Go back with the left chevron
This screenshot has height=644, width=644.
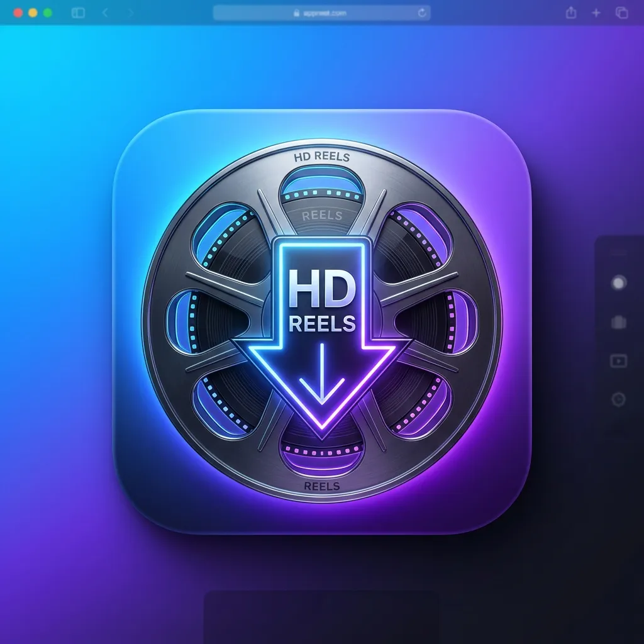105,13
